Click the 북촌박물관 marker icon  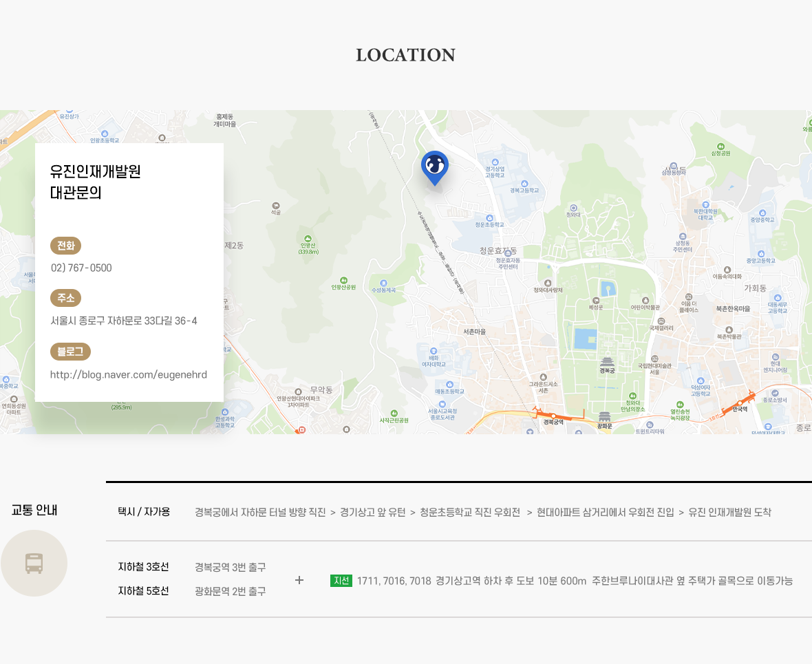pyautogui.click(x=729, y=330)
